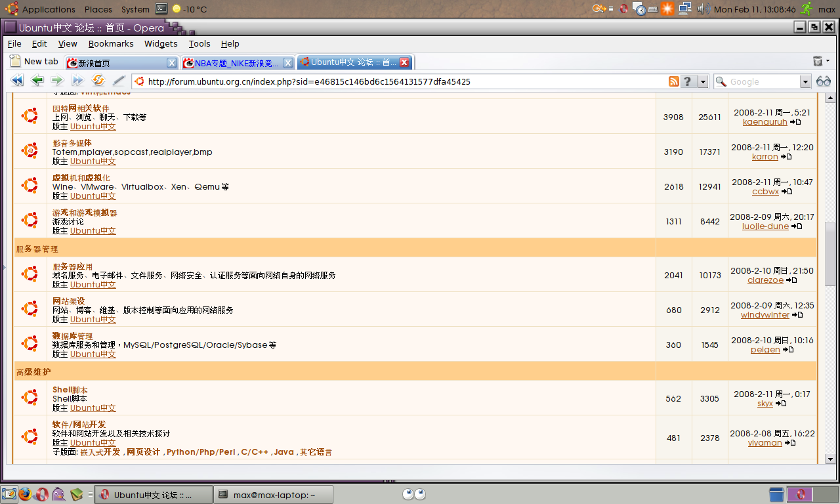Click the Show Desktop icon in bottom panel
840x504 pixels.
(9, 494)
